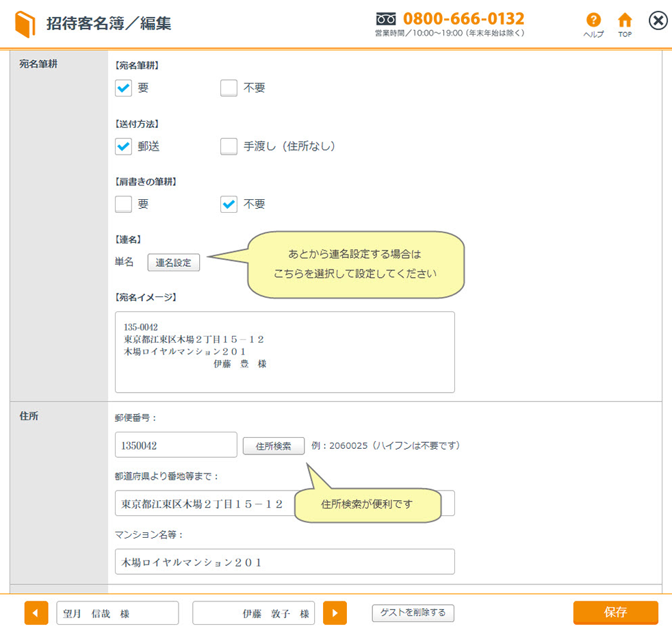This screenshot has width=672, height=635.
Task: Go to next guest with right arrow
Action: [335, 613]
